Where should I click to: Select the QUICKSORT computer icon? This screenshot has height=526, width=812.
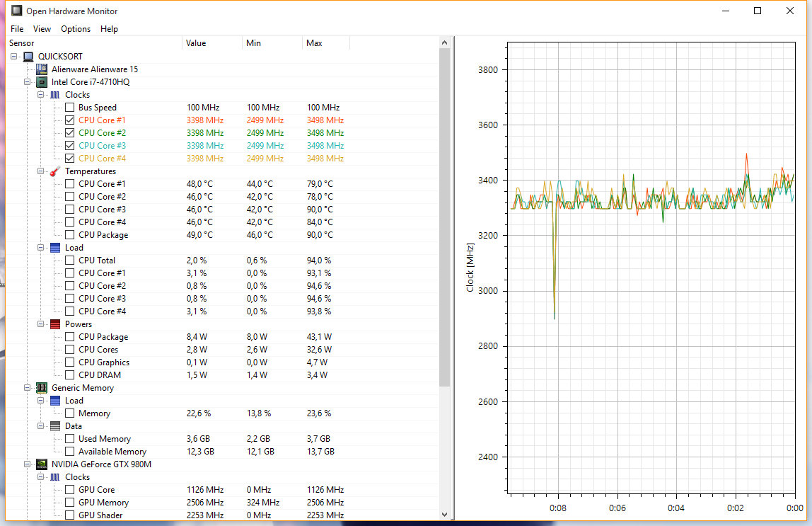(x=28, y=57)
